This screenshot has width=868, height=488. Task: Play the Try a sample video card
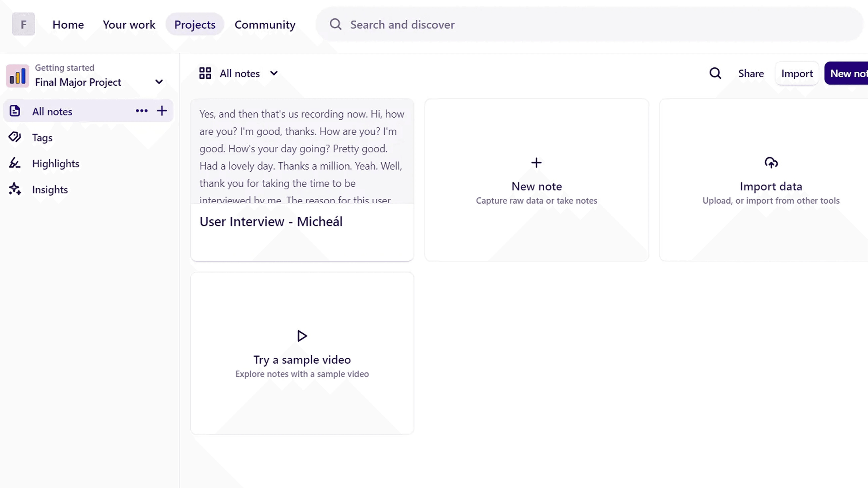click(302, 353)
